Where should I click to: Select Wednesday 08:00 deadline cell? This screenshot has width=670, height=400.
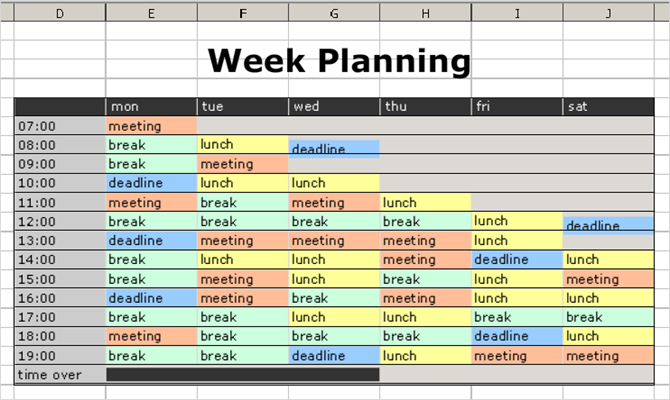[x=334, y=149]
